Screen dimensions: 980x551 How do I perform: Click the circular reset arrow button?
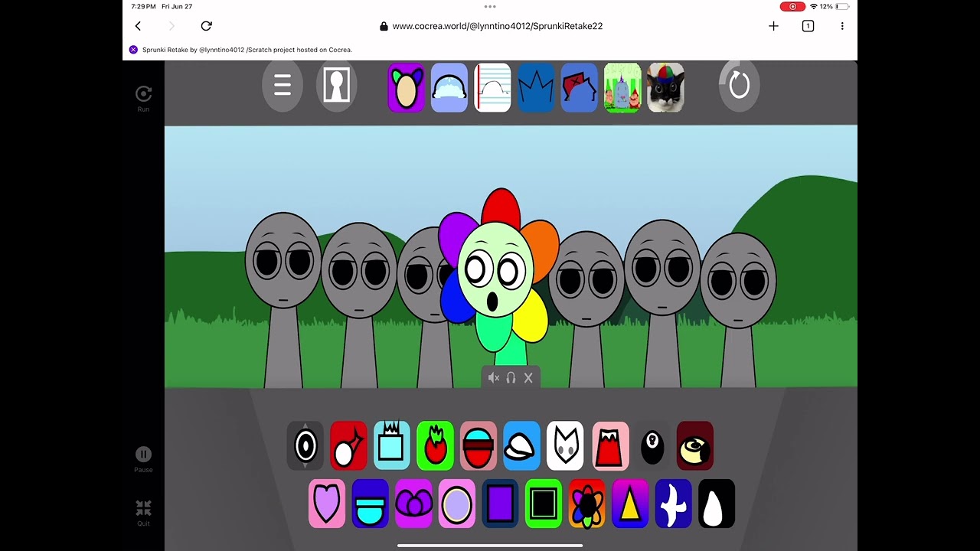point(739,85)
